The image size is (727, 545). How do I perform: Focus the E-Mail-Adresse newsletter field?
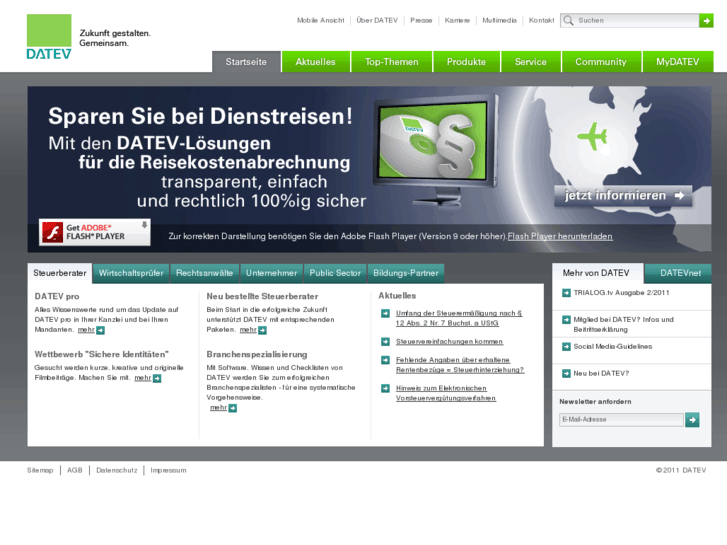coord(620,420)
